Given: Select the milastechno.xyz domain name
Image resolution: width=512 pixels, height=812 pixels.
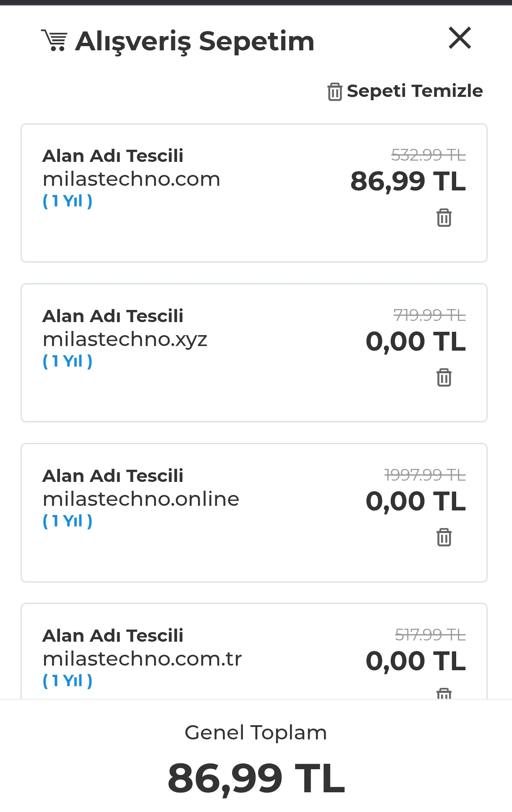Looking at the screenshot, I should (x=125, y=339).
